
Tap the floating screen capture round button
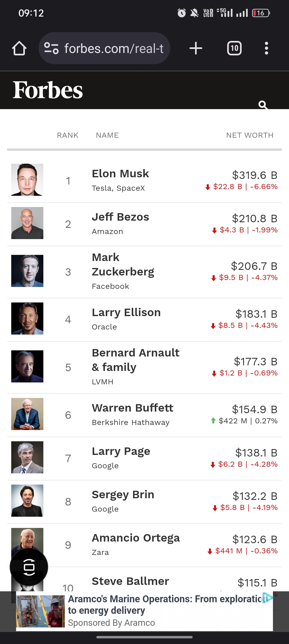[x=29, y=567]
